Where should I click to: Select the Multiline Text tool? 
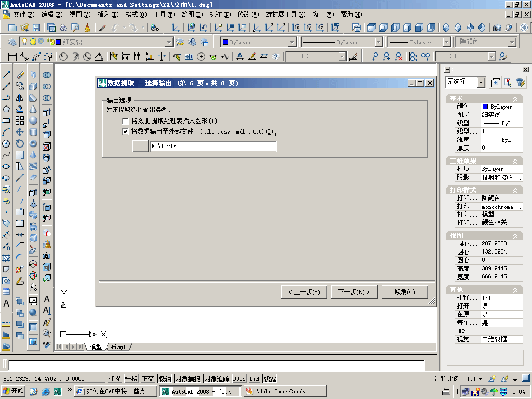[6, 303]
